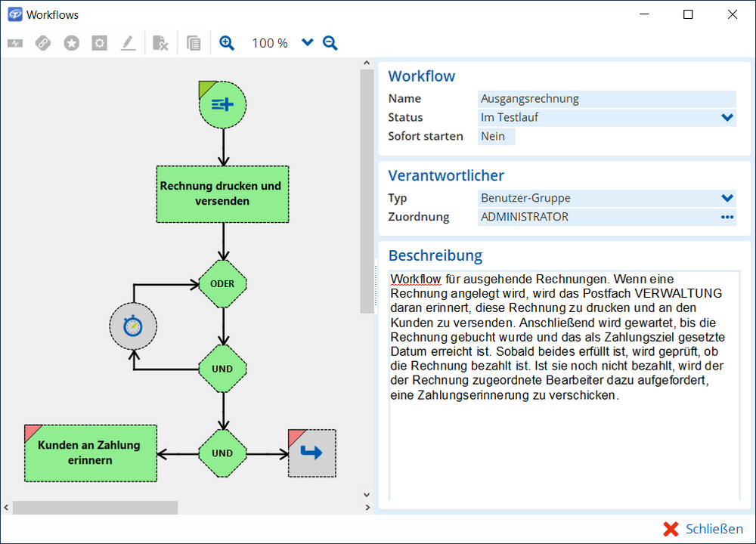Screen dimensions: 756x544
Task: Click the 100 % zoom value
Action: click(x=270, y=43)
